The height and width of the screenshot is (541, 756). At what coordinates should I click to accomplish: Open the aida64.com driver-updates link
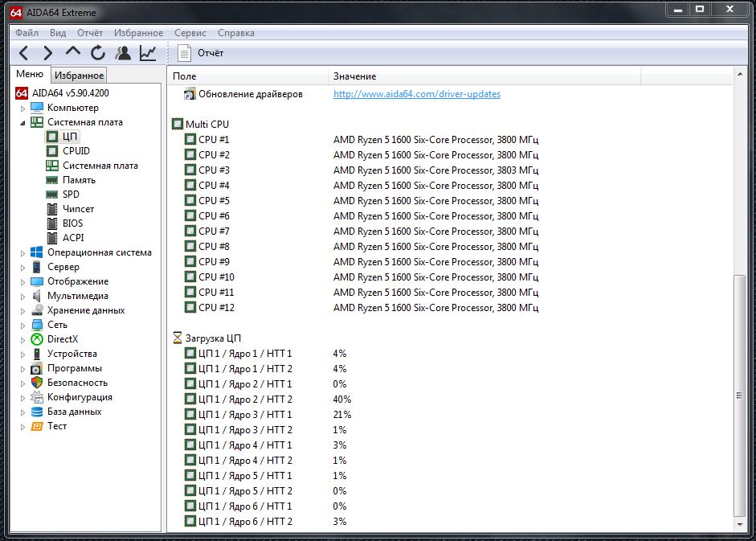click(x=417, y=94)
